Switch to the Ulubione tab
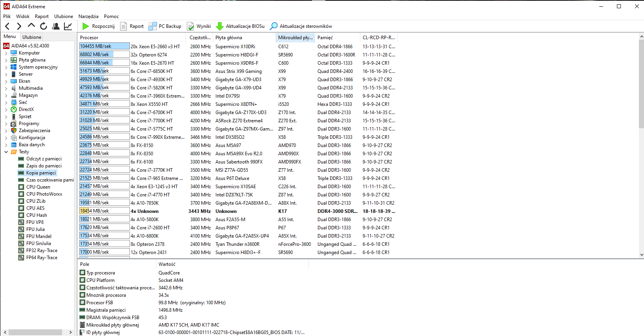Image resolution: width=644 pixels, height=336 pixels. 32,37
